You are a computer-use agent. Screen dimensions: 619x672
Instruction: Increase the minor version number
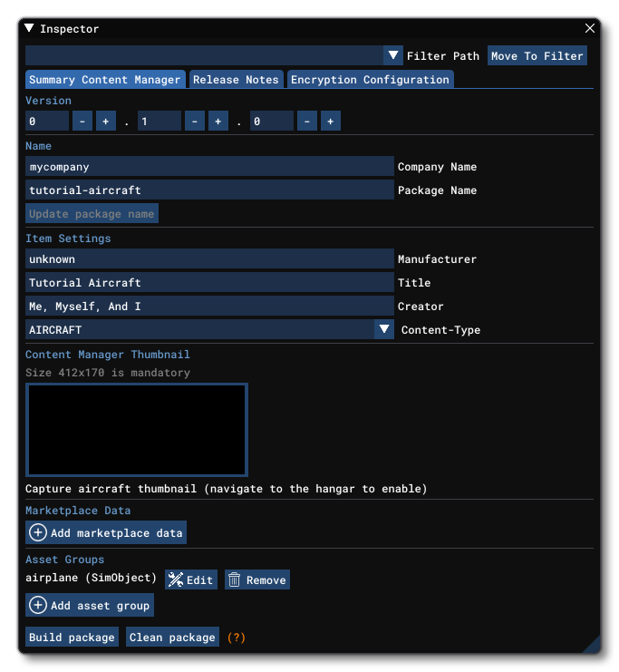tap(218, 122)
